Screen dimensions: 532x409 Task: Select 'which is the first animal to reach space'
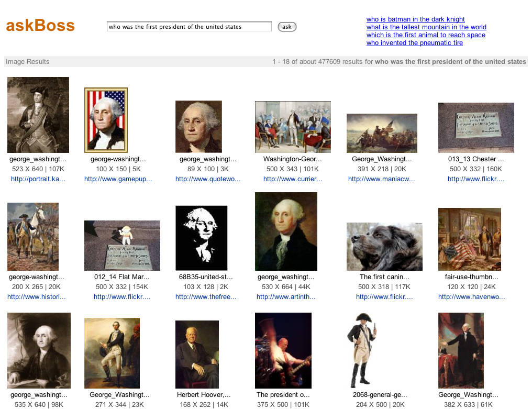point(426,35)
